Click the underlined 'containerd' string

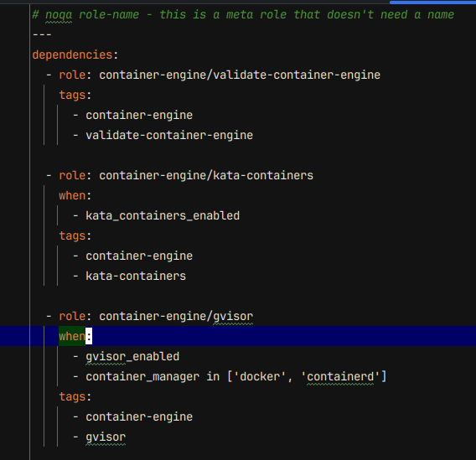(x=340, y=376)
